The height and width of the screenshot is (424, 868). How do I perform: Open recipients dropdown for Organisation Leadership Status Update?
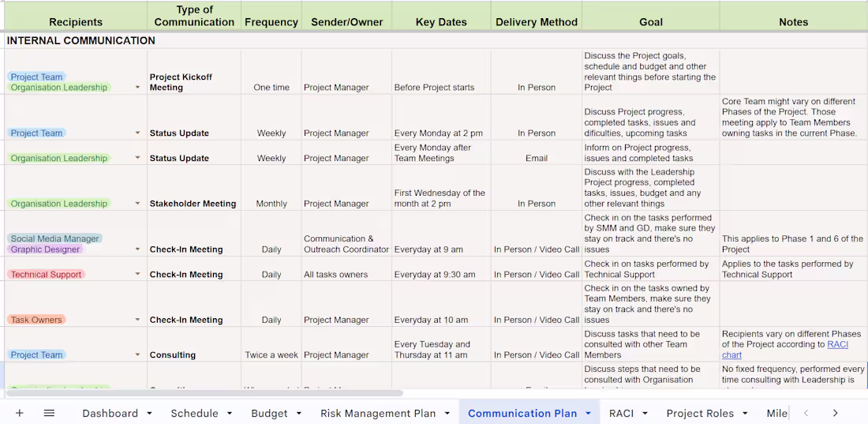tap(137, 158)
